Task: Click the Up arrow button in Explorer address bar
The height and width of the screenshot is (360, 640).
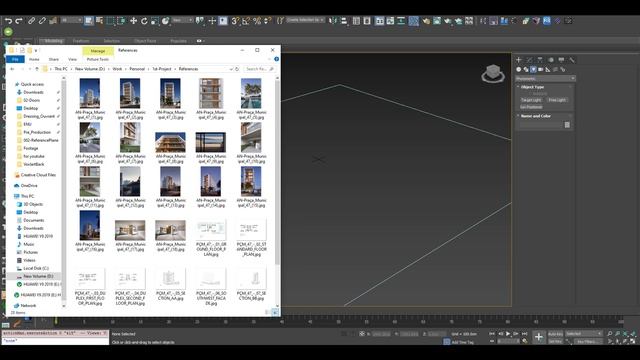Action: pyautogui.click(x=37, y=69)
